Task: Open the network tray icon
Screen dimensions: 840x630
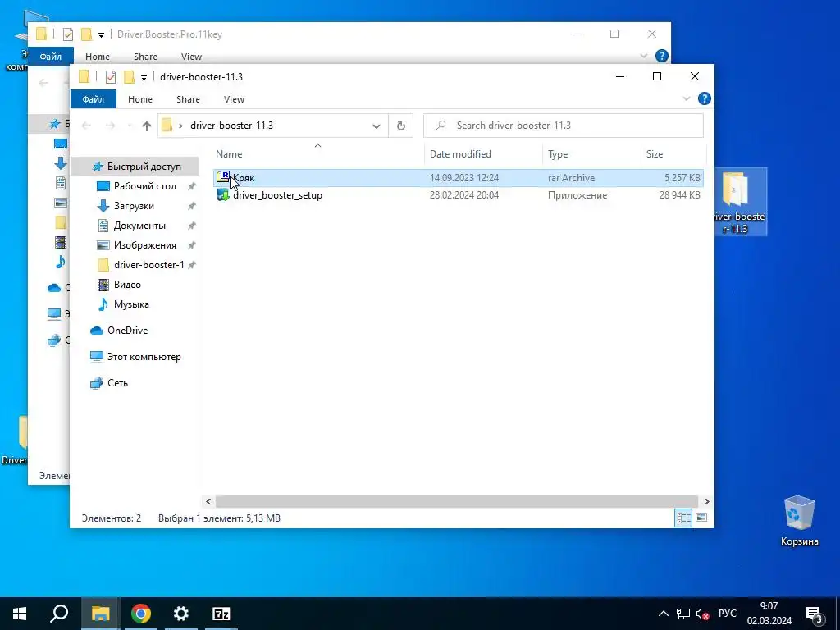Action: click(x=683, y=614)
